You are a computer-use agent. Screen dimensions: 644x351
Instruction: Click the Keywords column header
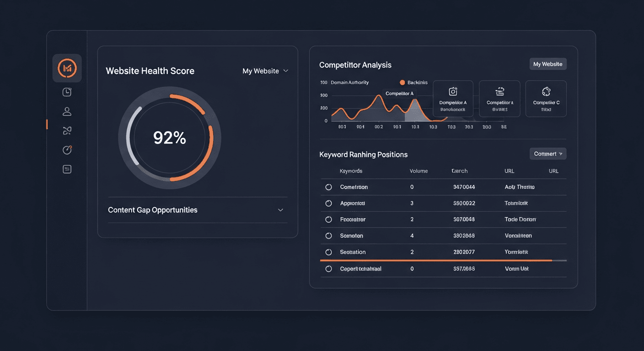[x=351, y=171]
